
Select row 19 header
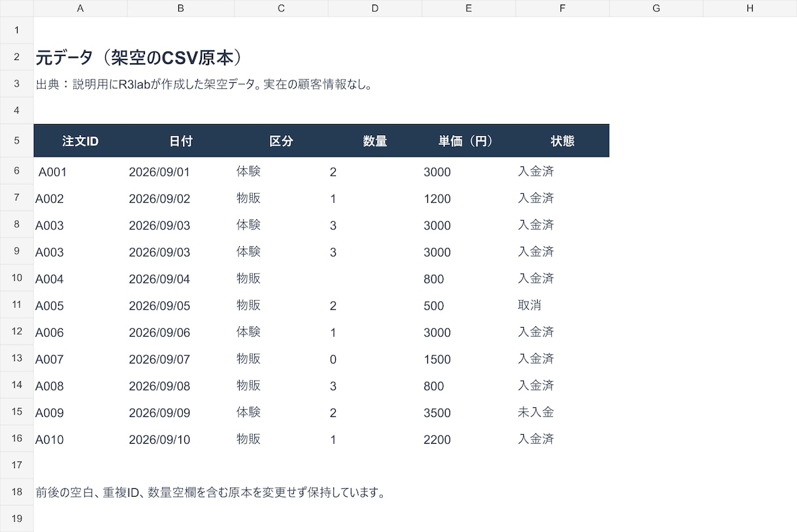(17, 518)
